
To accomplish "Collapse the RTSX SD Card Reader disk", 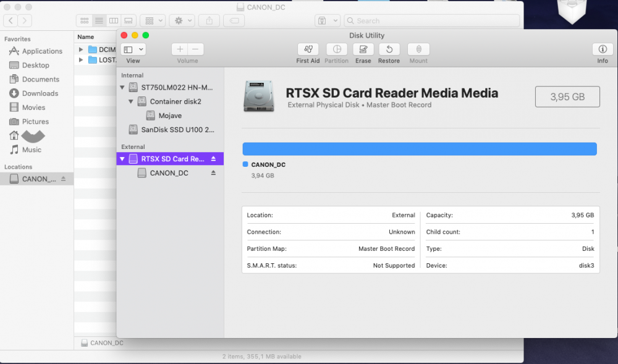I will tap(122, 159).
